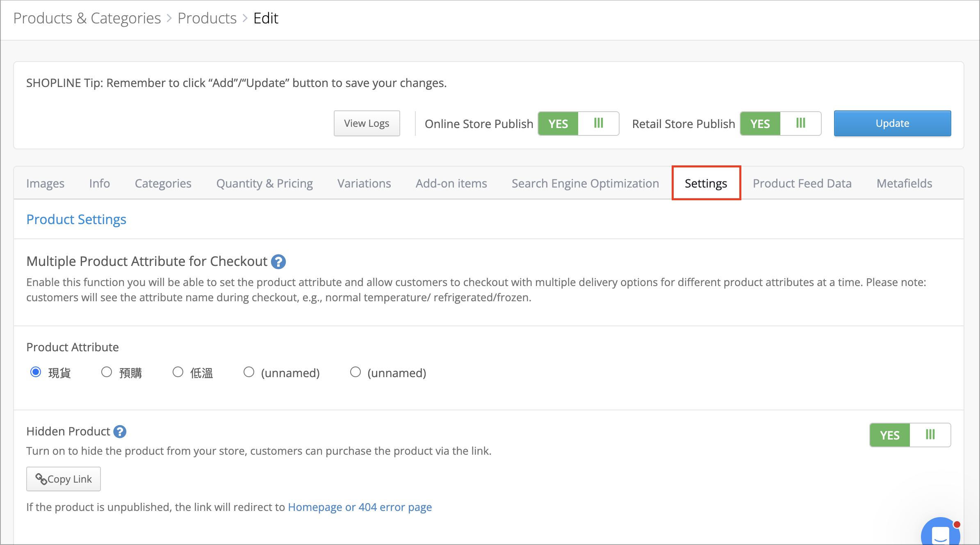Screen dimensions: 980x545
Task: Select the last (unnamed) attribute radio
Action: pyautogui.click(x=355, y=372)
